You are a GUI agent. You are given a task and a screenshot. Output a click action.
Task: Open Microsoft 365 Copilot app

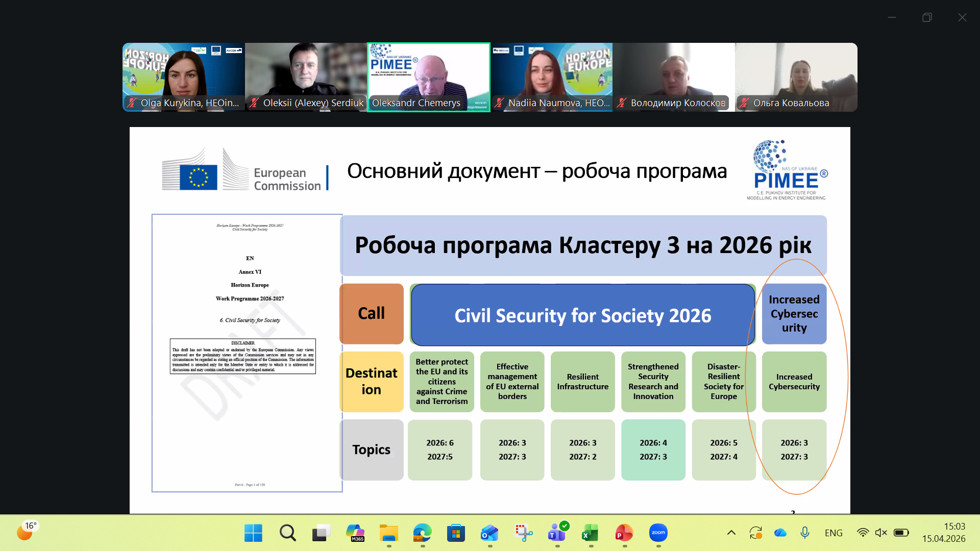tap(355, 533)
